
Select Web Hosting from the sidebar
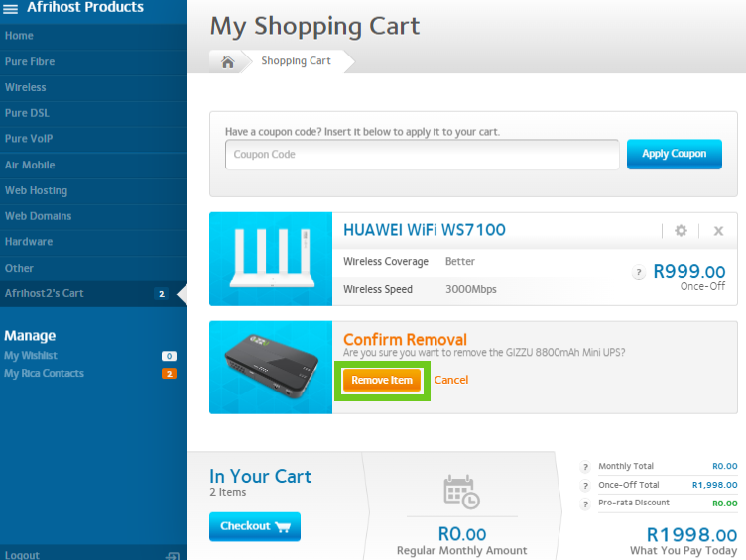[x=37, y=190]
